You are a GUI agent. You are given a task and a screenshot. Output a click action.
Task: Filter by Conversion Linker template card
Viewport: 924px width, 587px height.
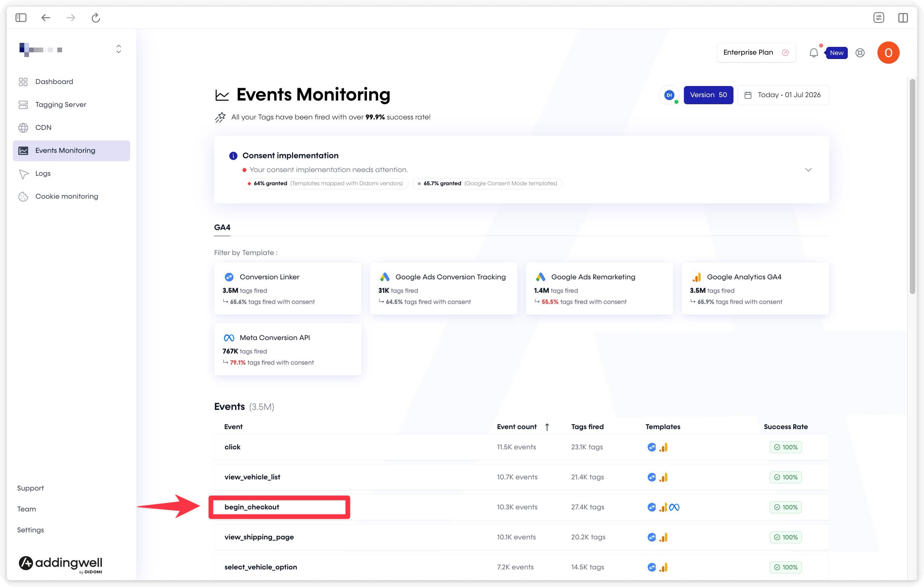[x=288, y=289]
